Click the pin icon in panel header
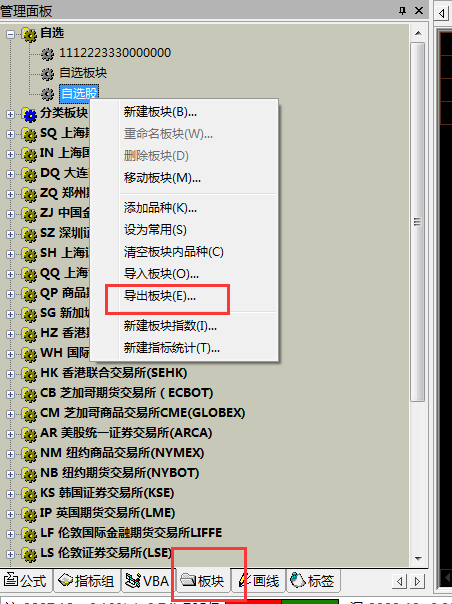This screenshot has width=452, height=604. point(402,11)
